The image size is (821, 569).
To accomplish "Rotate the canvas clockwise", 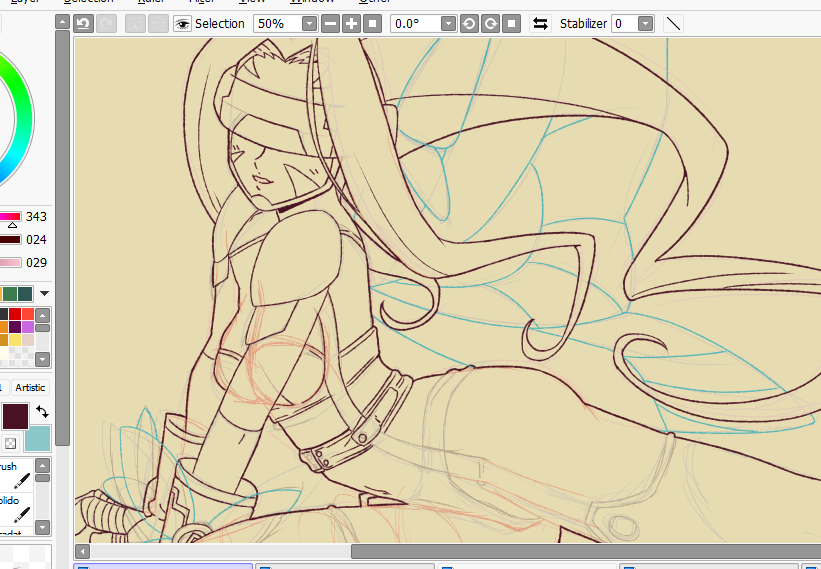I will pos(490,23).
